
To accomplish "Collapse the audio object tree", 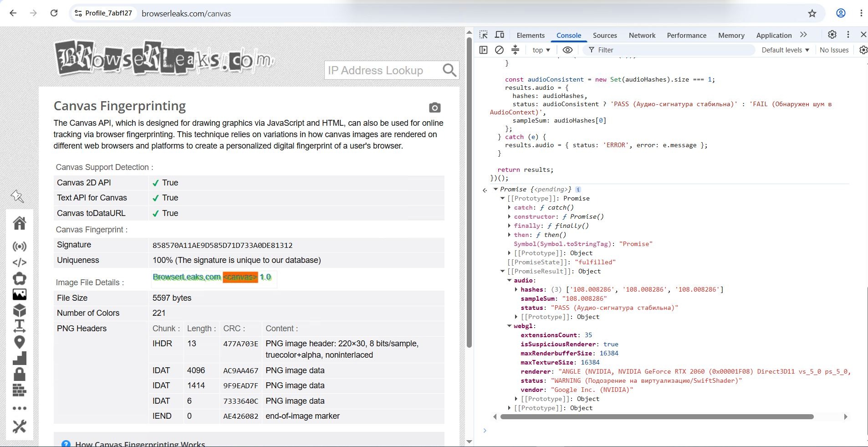I will tap(510, 280).
